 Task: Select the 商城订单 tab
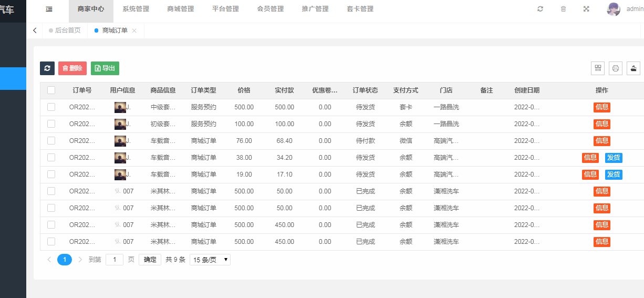pos(115,30)
